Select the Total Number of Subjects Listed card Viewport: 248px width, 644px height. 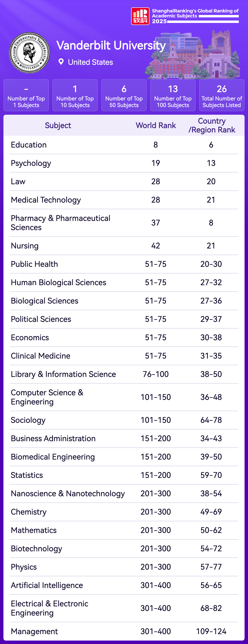[x=222, y=95]
